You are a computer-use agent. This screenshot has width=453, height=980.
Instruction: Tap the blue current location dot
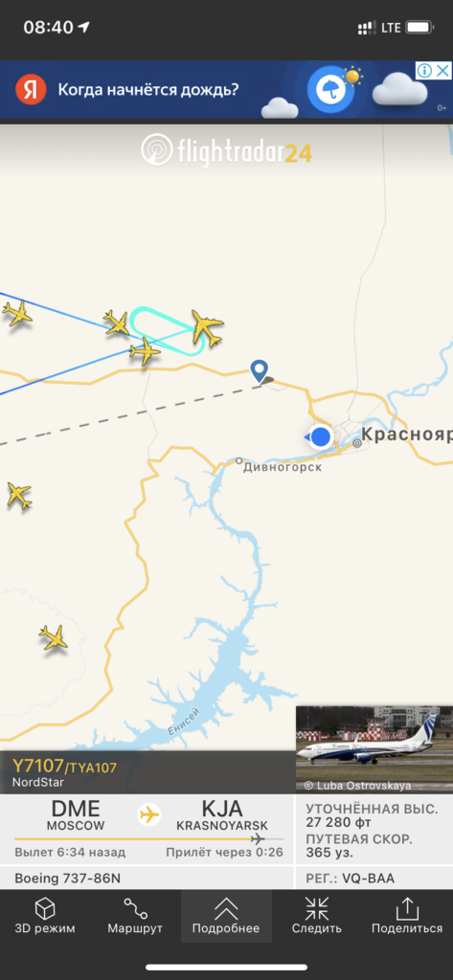pos(320,436)
